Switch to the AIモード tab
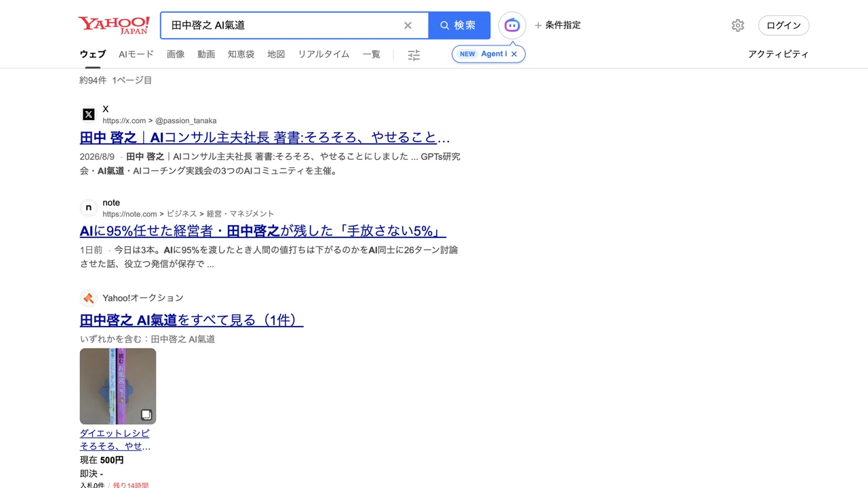868x488 pixels. click(x=136, y=54)
